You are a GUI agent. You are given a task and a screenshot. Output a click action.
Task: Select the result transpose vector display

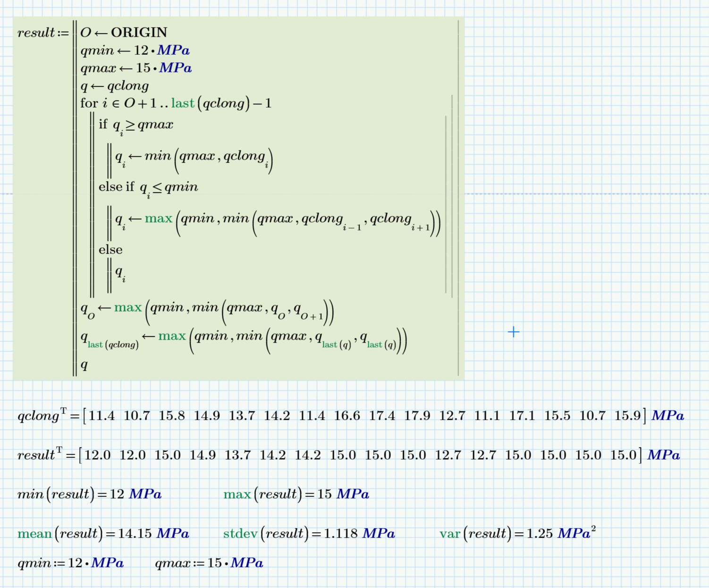(348, 455)
